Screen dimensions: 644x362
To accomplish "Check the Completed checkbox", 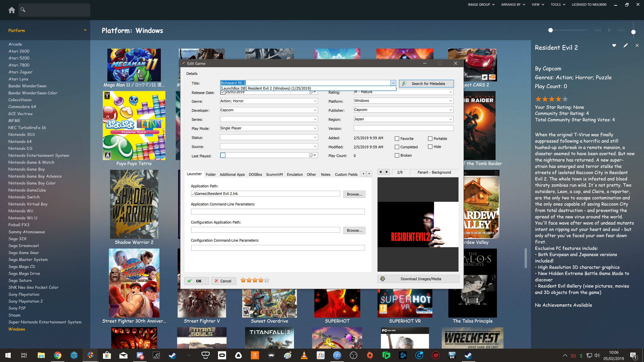I will click(397, 147).
